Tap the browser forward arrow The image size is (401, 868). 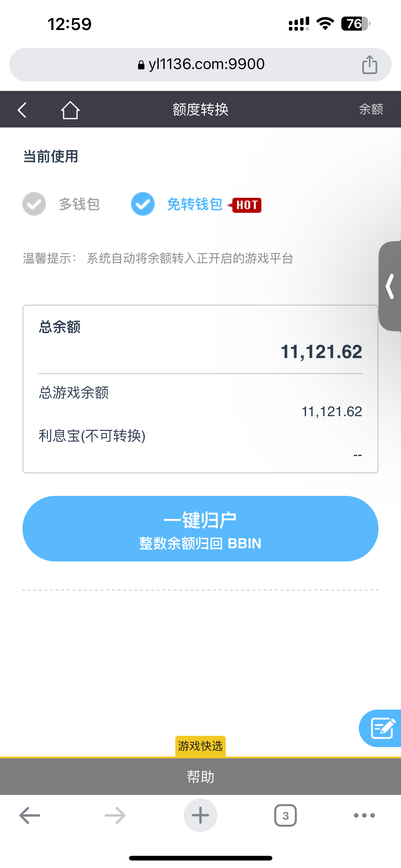tap(115, 816)
